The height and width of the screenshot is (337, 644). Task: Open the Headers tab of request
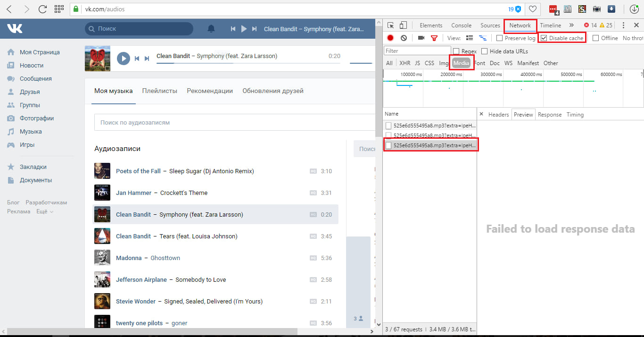point(498,115)
